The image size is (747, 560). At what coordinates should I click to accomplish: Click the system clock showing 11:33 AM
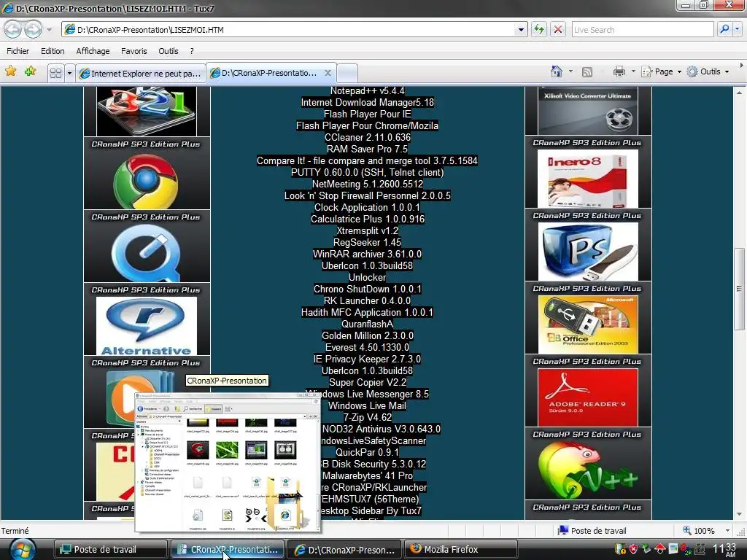[x=724, y=550]
